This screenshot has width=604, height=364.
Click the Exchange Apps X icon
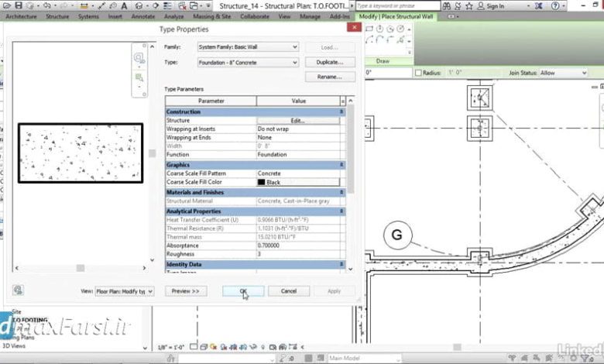[538, 5]
